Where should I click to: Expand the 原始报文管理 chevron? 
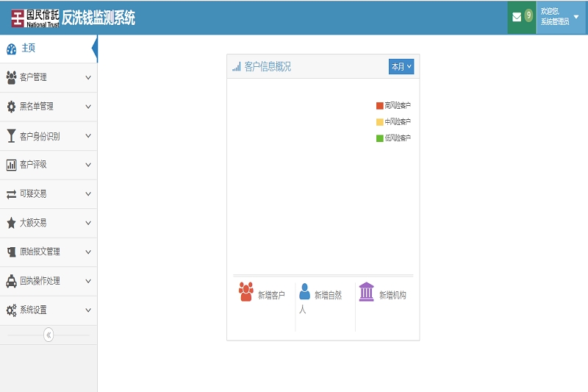88,252
